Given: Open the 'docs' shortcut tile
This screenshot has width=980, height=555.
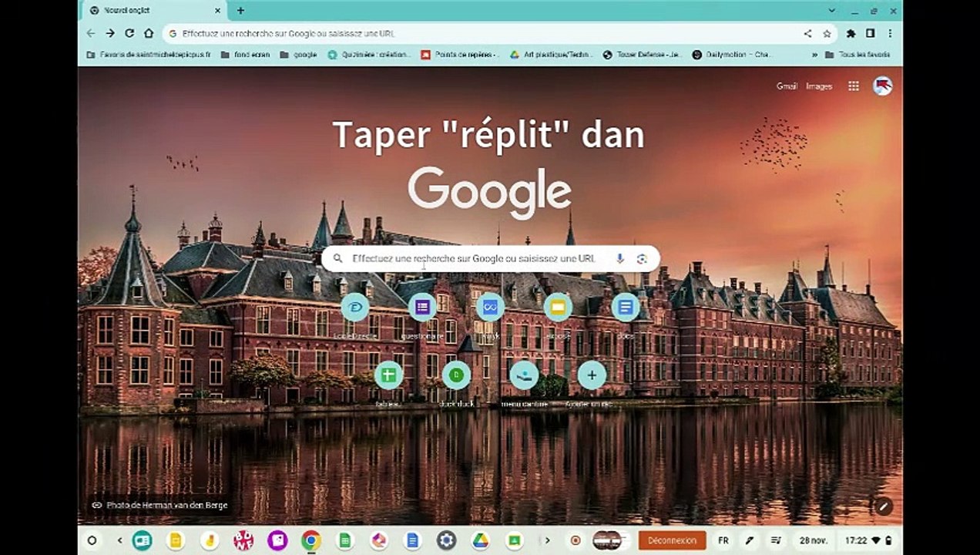Looking at the screenshot, I should [625, 308].
